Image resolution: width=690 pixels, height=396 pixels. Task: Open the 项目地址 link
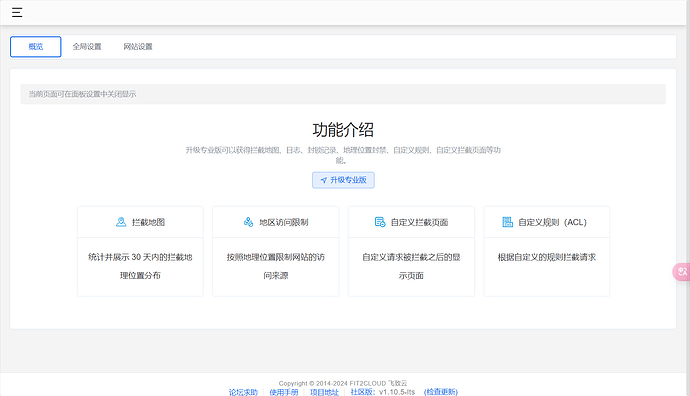coord(324,392)
